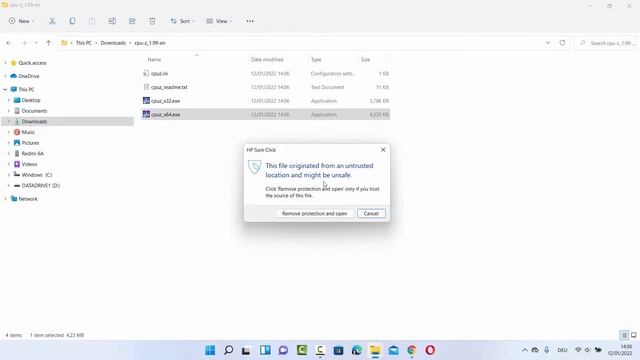The image size is (640, 360).
Task: Click 'Remove protection and open' button
Action: pyautogui.click(x=314, y=213)
